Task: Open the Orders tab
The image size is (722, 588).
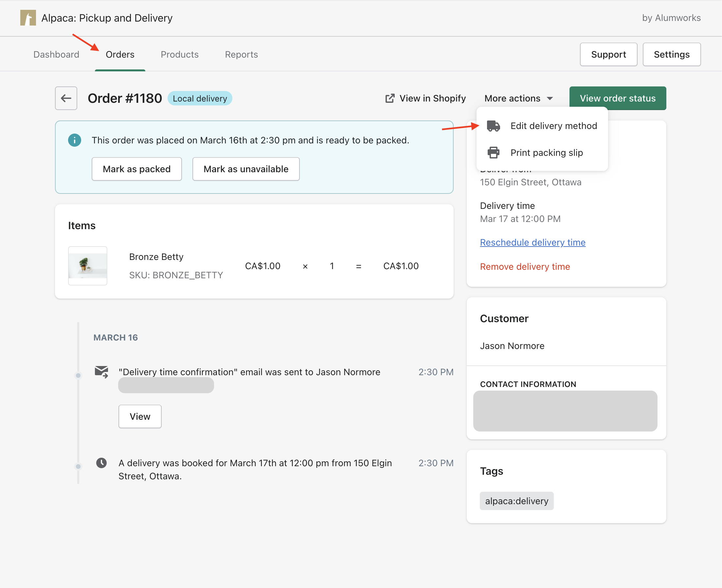Action: [120, 54]
